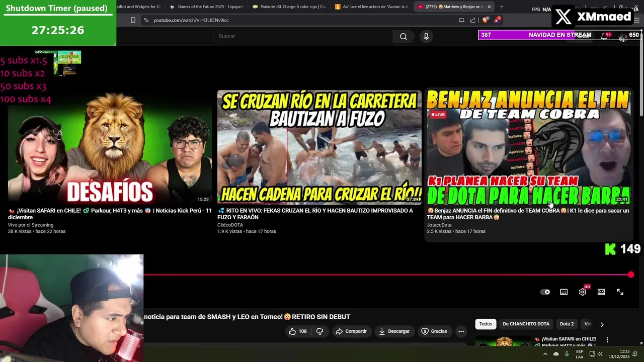Open ESP LAA keyboard language selector
The width and height of the screenshot is (644, 362).
click(x=580, y=354)
